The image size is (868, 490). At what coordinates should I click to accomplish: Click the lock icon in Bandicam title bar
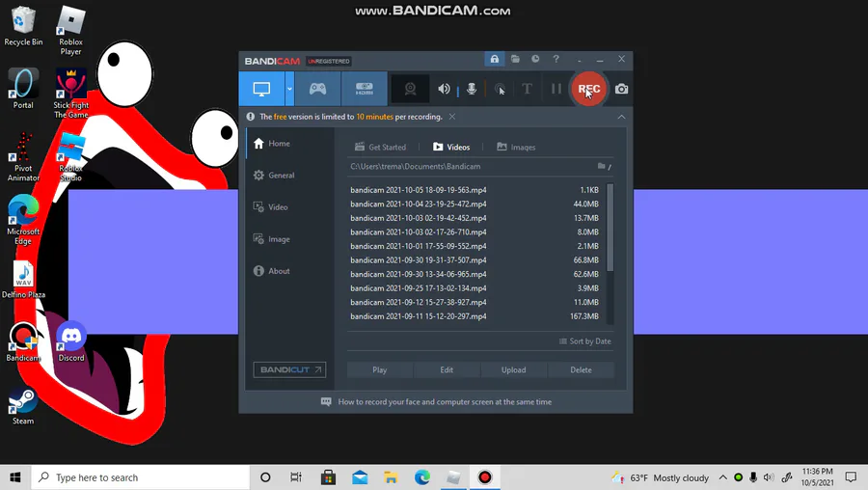[x=495, y=59]
